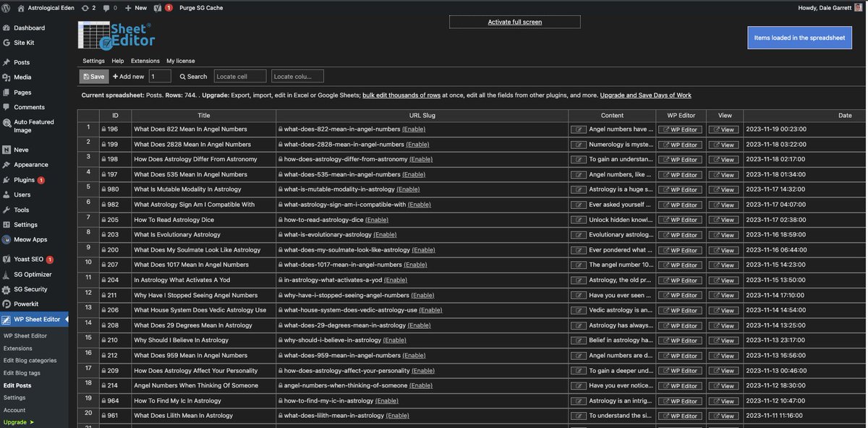The height and width of the screenshot is (428, 868).
Task: Click WP Editor button for post 980
Action: 679,190
